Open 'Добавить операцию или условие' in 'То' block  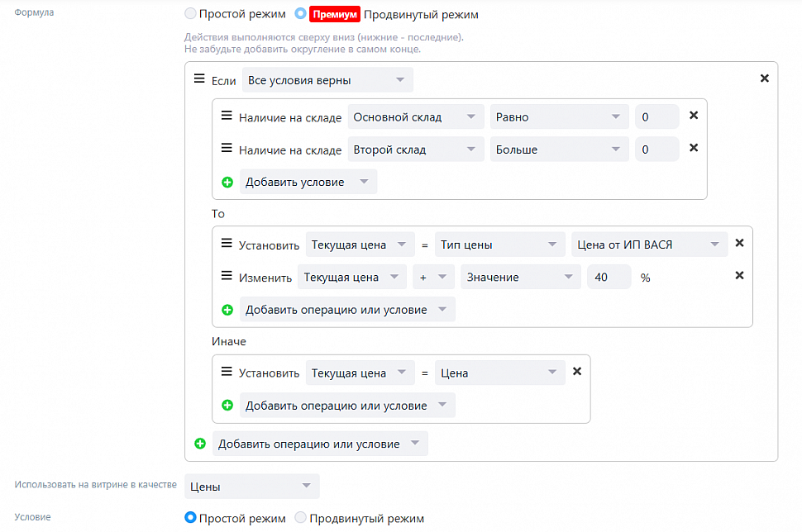click(x=347, y=310)
